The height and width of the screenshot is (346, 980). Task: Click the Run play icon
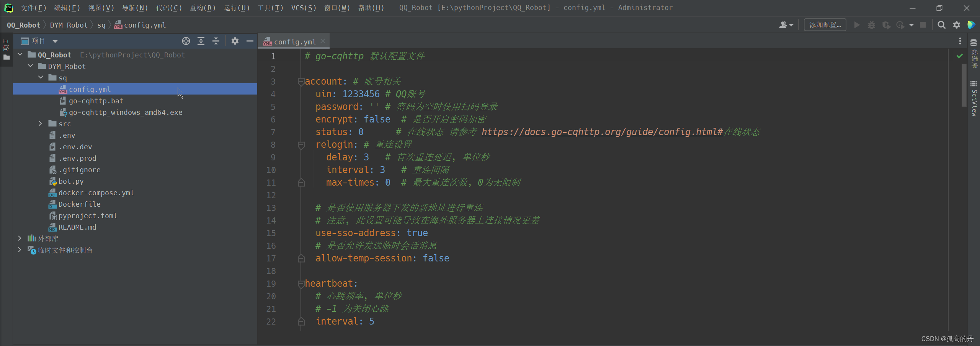pos(857,25)
